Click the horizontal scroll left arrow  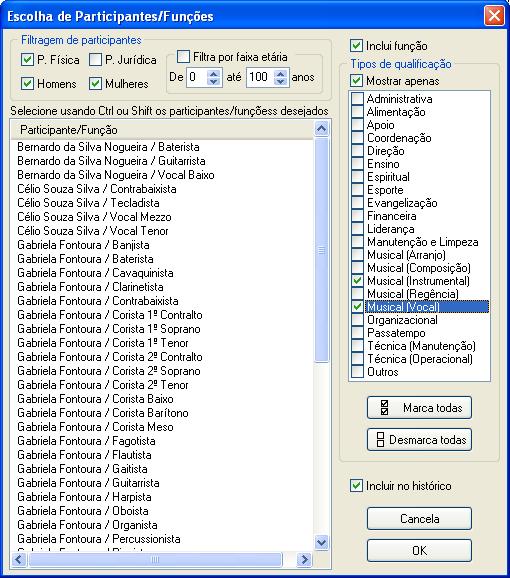coord(19,560)
